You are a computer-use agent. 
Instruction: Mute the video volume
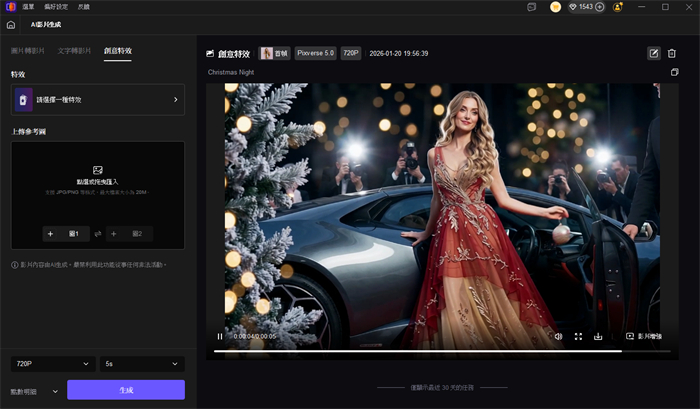coord(559,337)
